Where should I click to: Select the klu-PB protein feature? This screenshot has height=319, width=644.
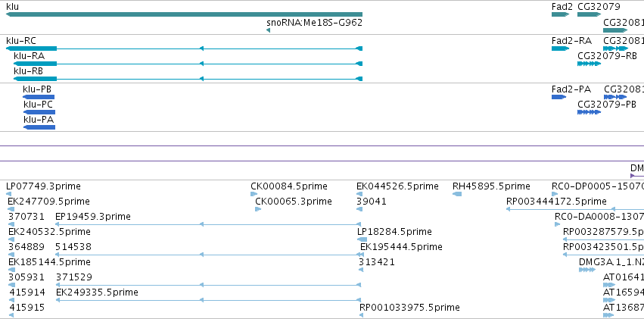[x=39, y=97]
